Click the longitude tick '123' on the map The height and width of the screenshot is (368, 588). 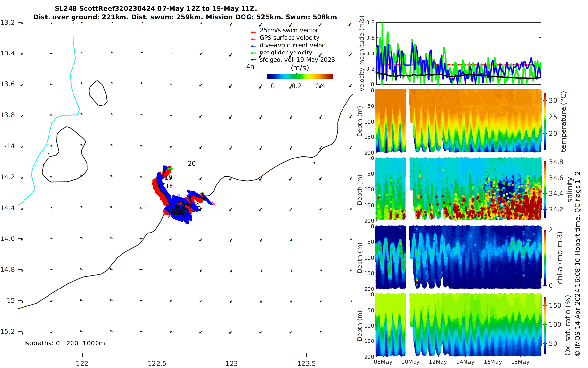[231, 363]
